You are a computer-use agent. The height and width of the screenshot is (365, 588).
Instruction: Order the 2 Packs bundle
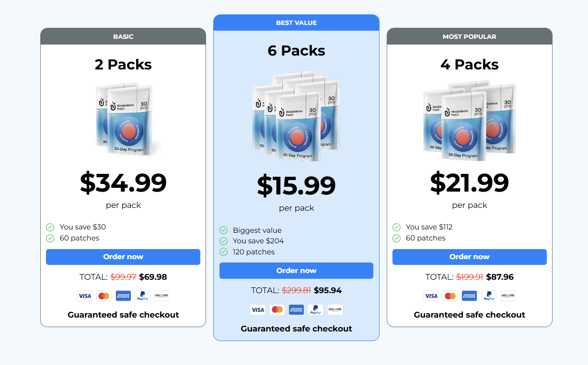[123, 257]
